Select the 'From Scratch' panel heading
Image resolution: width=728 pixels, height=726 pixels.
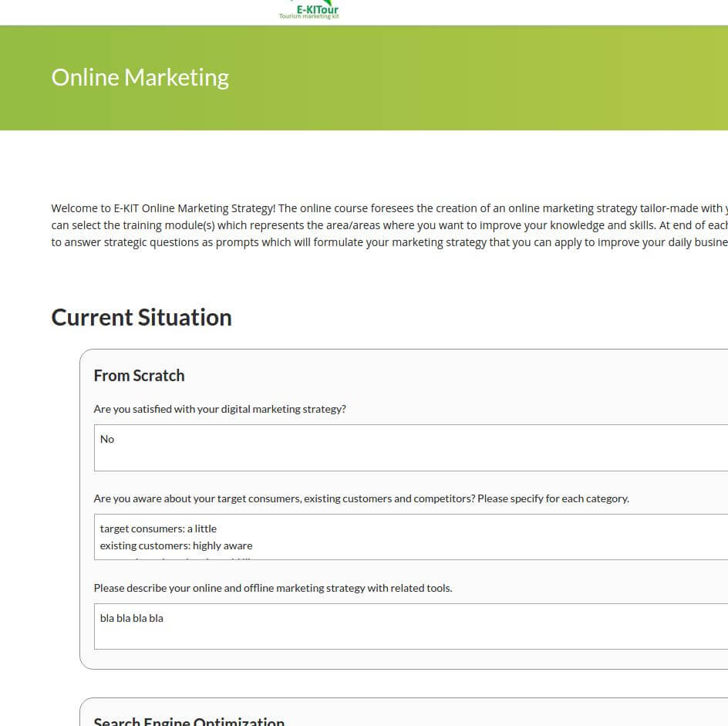pos(139,376)
